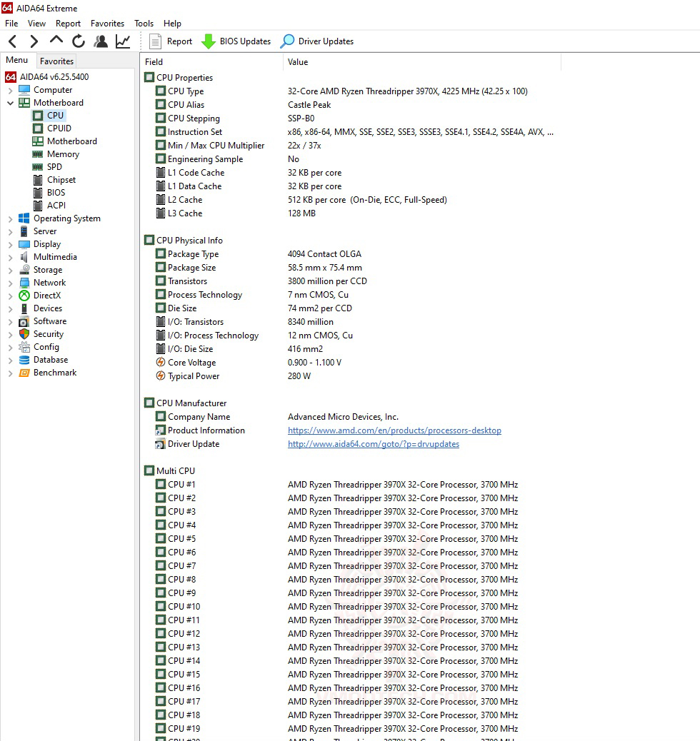Open the line graph icon in the toolbar
The image size is (700, 741).
pos(123,41)
